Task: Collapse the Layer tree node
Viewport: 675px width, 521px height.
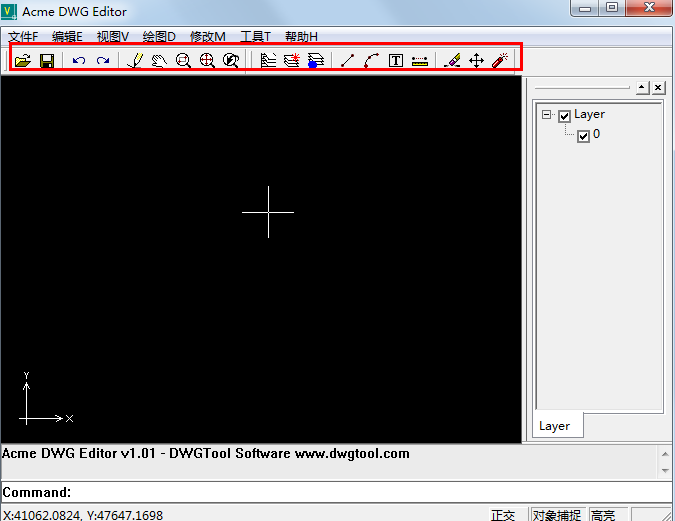Action: click(x=546, y=115)
